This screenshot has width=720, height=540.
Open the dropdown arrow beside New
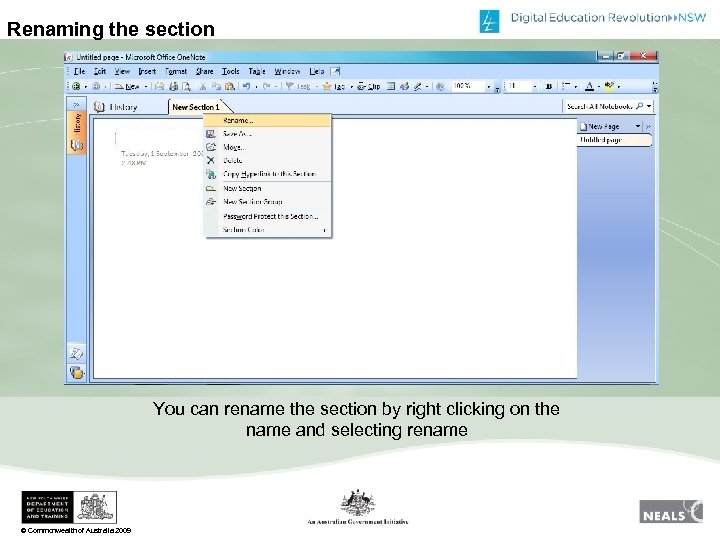[x=146, y=86]
